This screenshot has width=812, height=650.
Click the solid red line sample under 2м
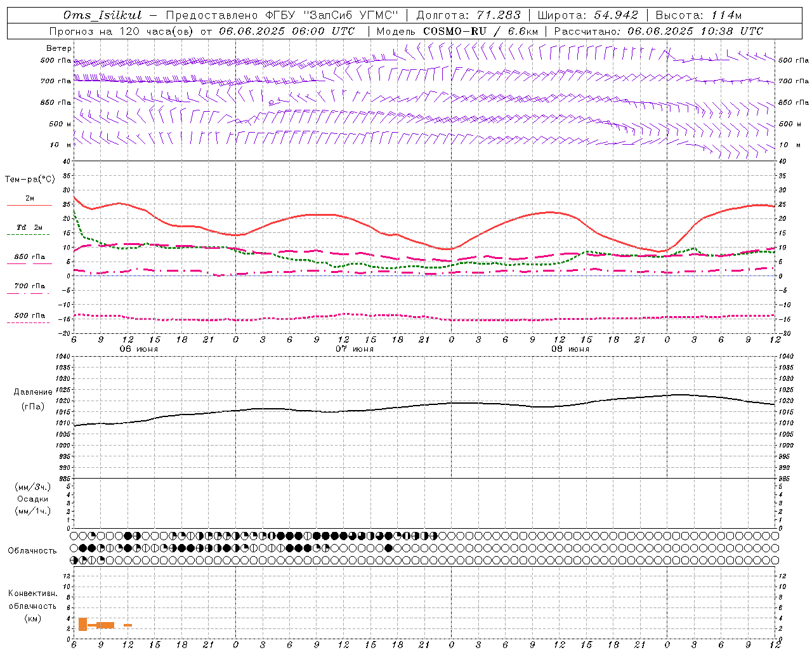[29, 206]
